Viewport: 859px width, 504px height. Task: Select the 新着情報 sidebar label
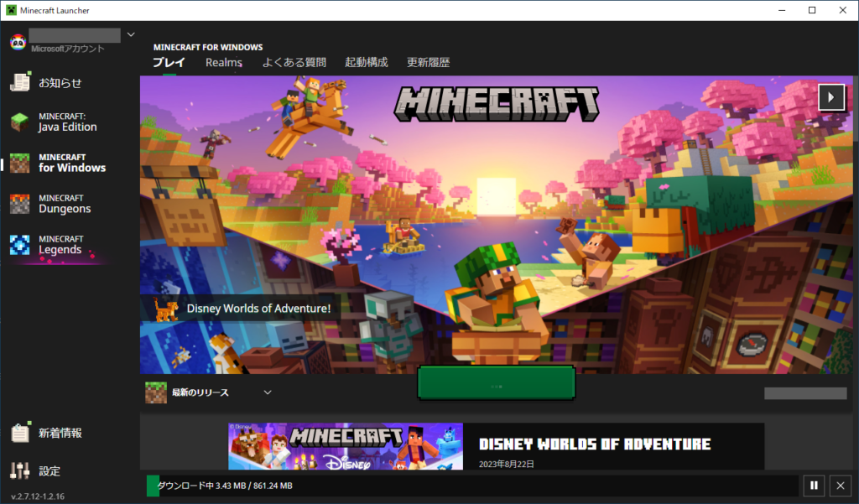pos(60,433)
